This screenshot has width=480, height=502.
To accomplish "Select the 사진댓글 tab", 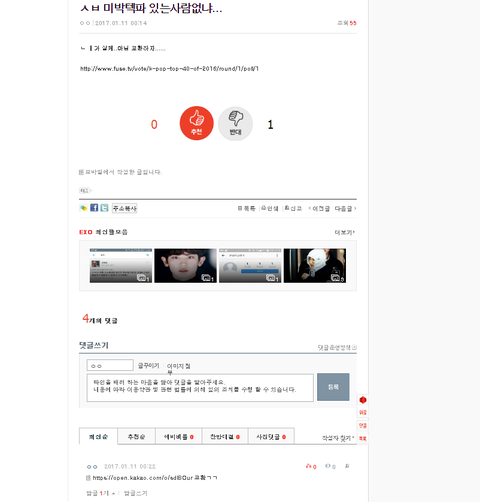I will (x=271, y=437).
